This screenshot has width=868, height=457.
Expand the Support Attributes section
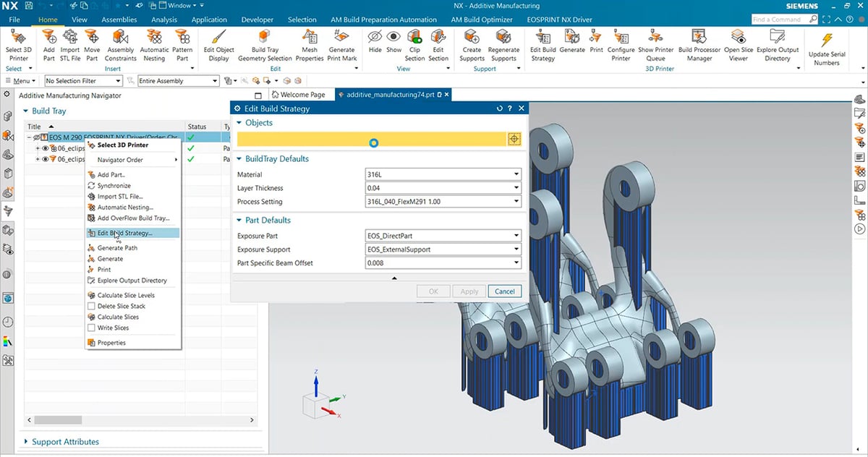click(27, 442)
